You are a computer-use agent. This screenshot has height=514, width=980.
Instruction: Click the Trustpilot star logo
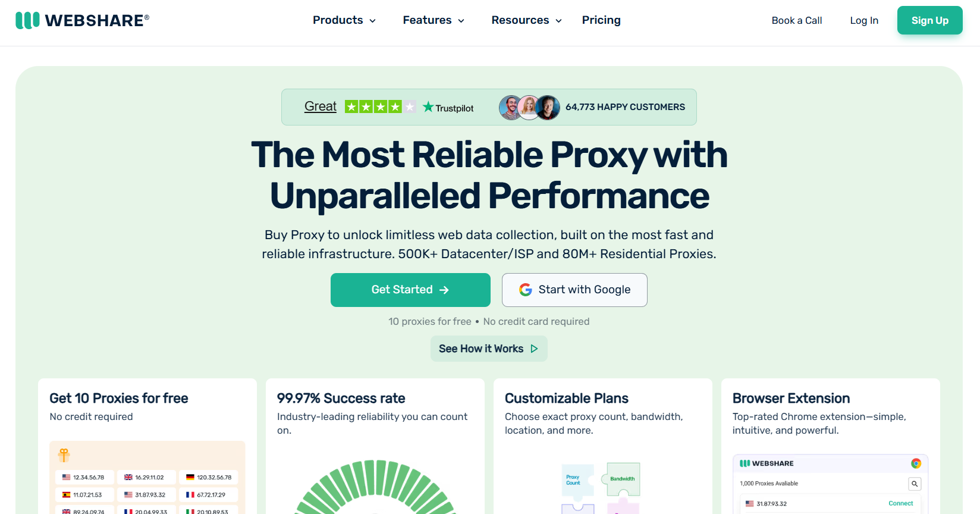tap(428, 107)
